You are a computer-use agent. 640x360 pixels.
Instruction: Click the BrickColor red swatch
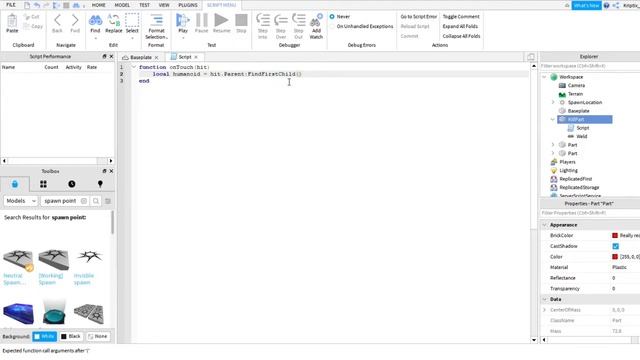(x=615, y=236)
